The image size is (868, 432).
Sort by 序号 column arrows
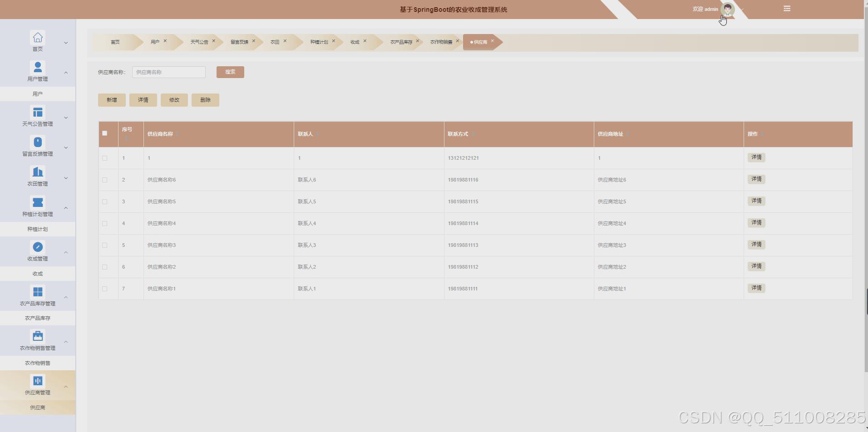point(127,137)
